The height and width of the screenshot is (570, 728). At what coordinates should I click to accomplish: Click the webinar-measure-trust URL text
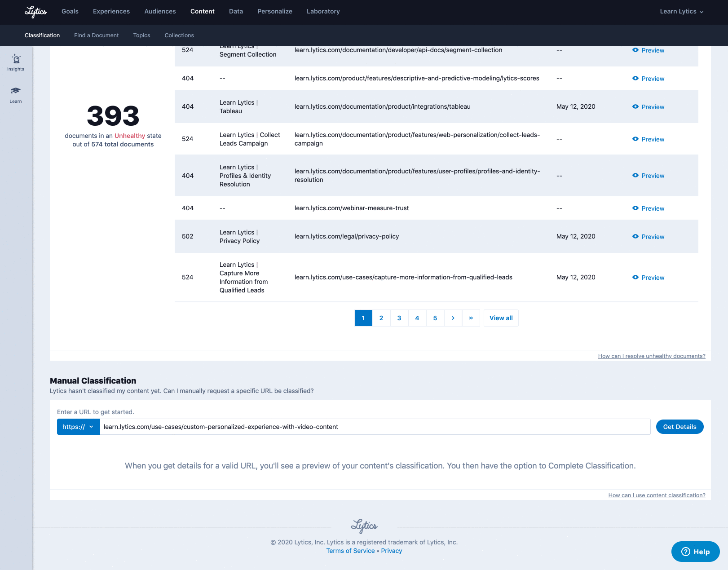pos(352,208)
